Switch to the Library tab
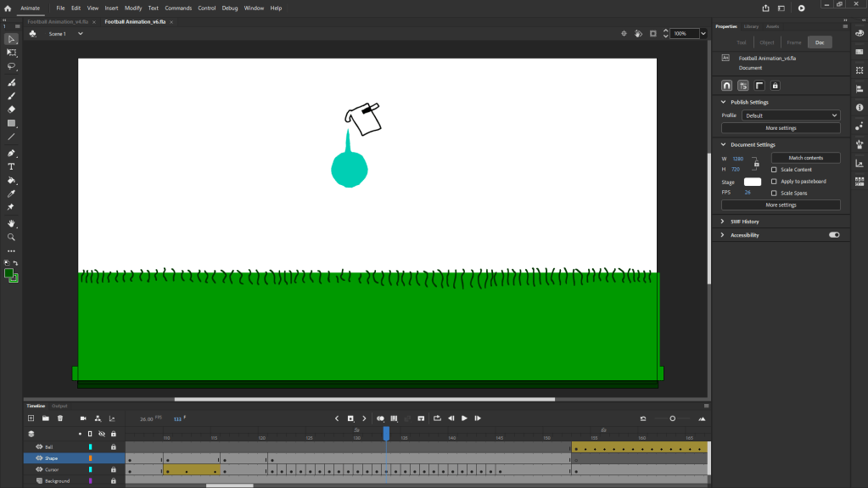Viewport: 868px width, 488px height. click(x=751, y=26)
